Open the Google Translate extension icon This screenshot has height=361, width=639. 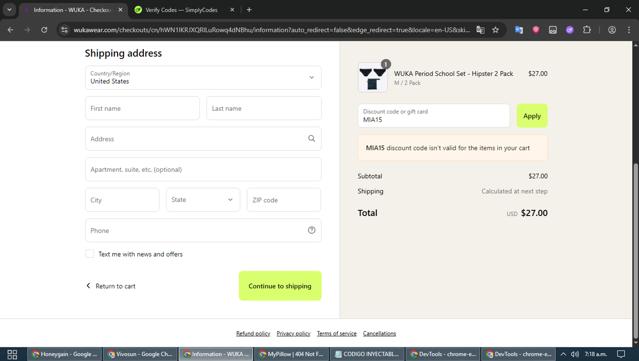point(519,30)
